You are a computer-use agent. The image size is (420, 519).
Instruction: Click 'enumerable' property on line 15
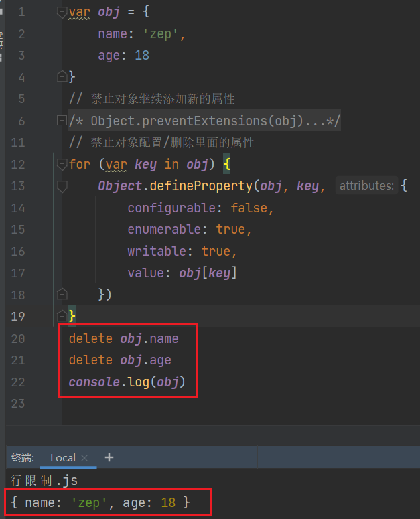click(x=165, y=230)
